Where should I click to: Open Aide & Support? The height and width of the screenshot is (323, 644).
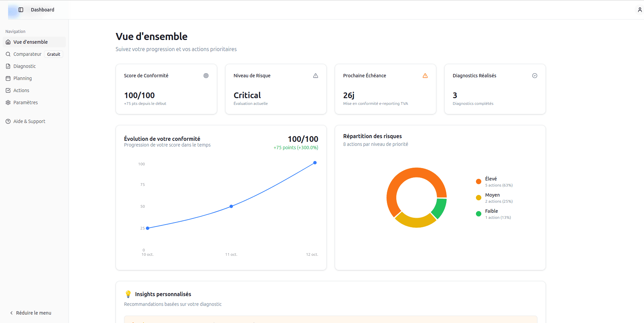[29, 121]
